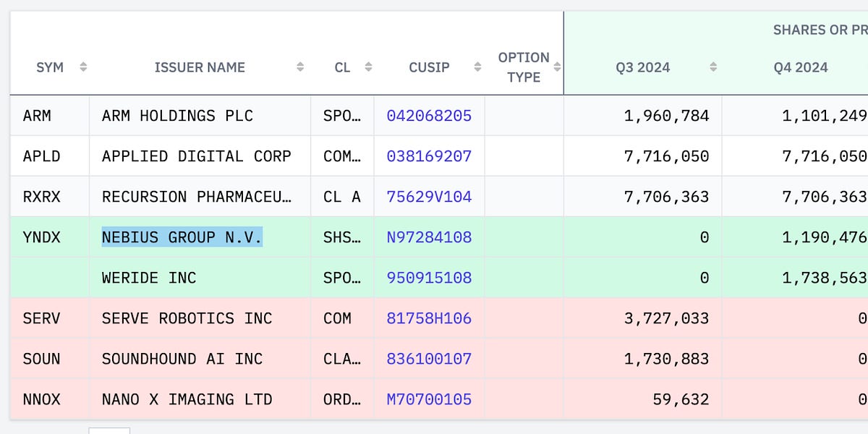The width and height of the screenshot is (868, 434).
Task: Select the ARM symbol cell
Action: [x=50, y=116]
